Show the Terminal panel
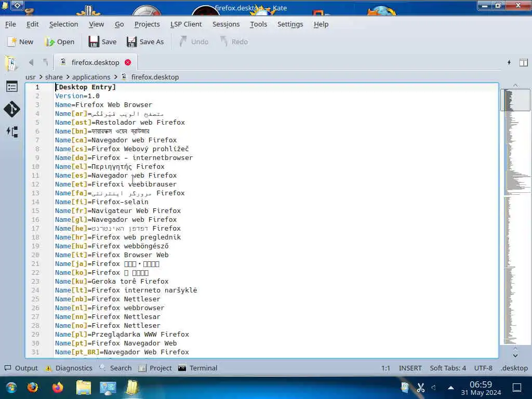532x399 pixels. pyautogui.click(x=198, y=368)
